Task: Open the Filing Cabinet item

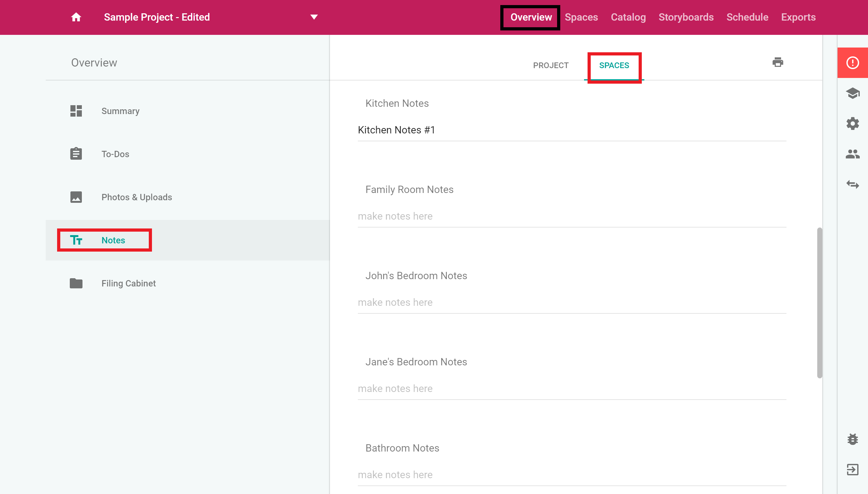Action: click(x=128, y=283)
